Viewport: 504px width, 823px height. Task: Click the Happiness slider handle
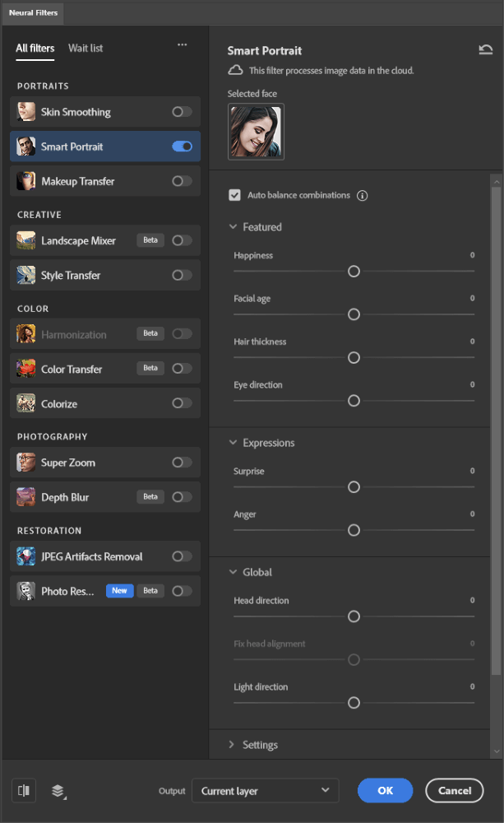point(354,272)
